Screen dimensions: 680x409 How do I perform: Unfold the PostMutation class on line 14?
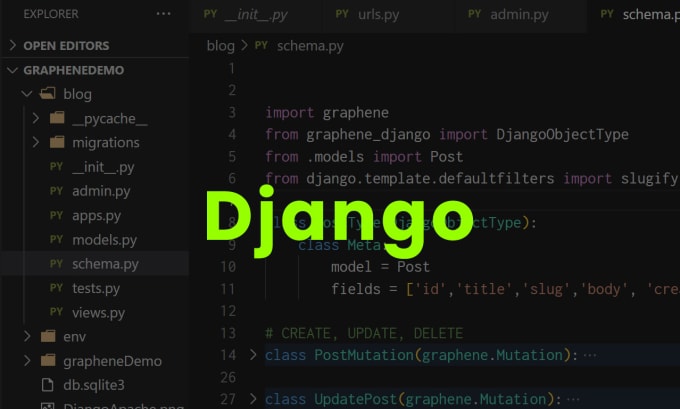point(253,355)
